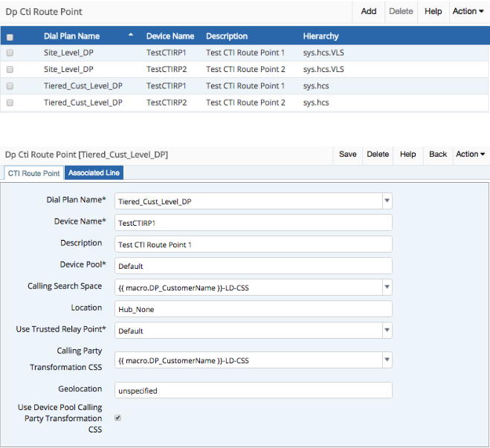Click the Add button in list toolbar
Viewport: 490px width, 448px height.
click(x=369, y=12)
